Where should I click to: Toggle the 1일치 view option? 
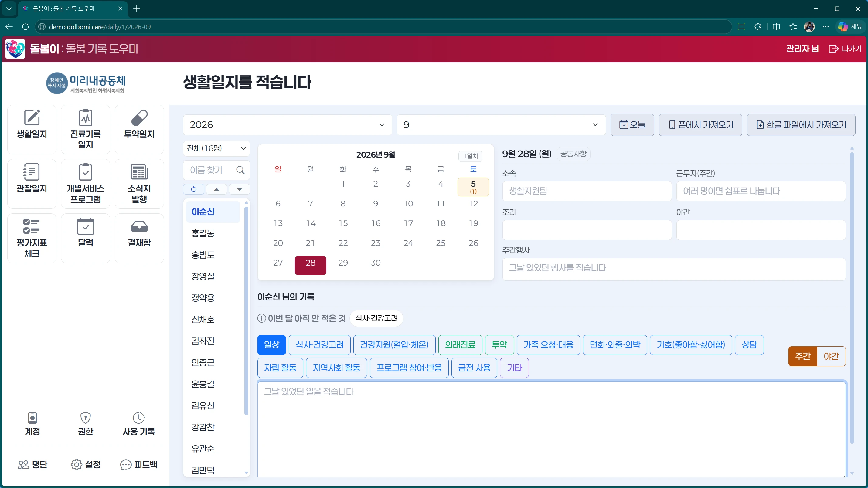coord(470,156)
